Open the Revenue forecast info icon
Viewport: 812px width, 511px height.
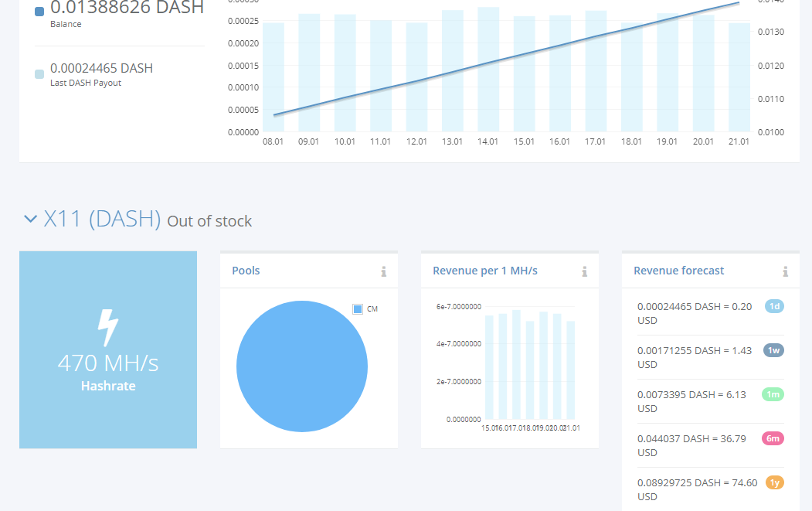point(785,271)
